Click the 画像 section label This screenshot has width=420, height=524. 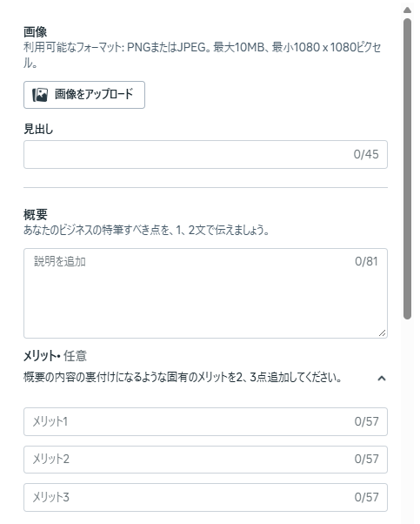[x=35, y=31]
